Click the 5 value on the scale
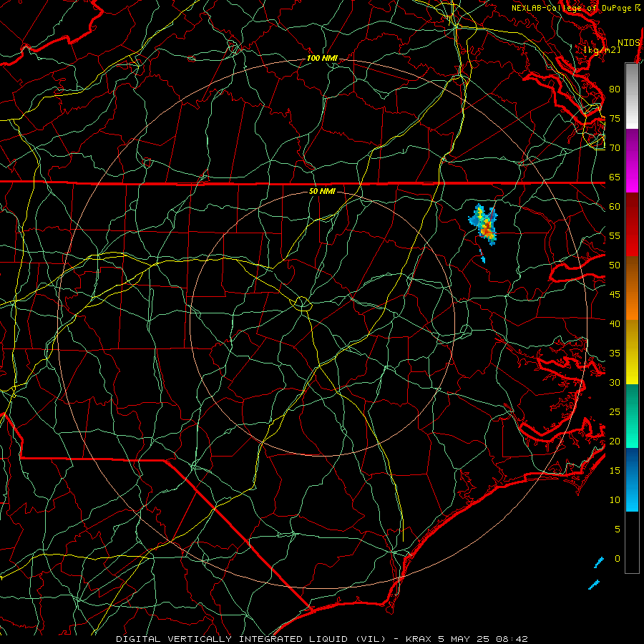 [x=618, y=529]
